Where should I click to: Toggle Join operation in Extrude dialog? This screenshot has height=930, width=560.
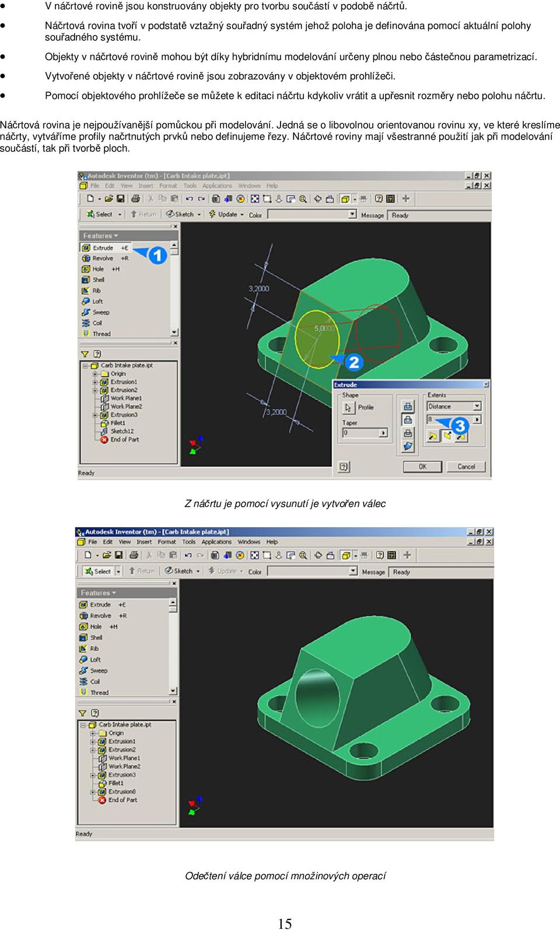(408, 405)
